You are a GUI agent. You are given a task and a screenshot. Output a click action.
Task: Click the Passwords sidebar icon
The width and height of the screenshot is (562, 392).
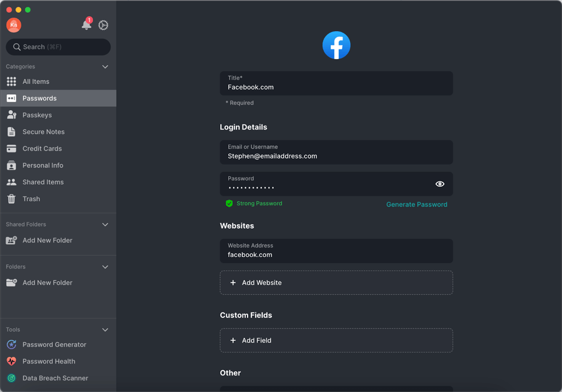[12, 98]
